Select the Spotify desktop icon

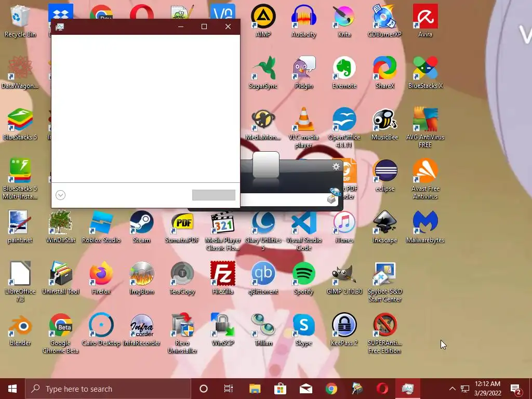coord(303,278)
